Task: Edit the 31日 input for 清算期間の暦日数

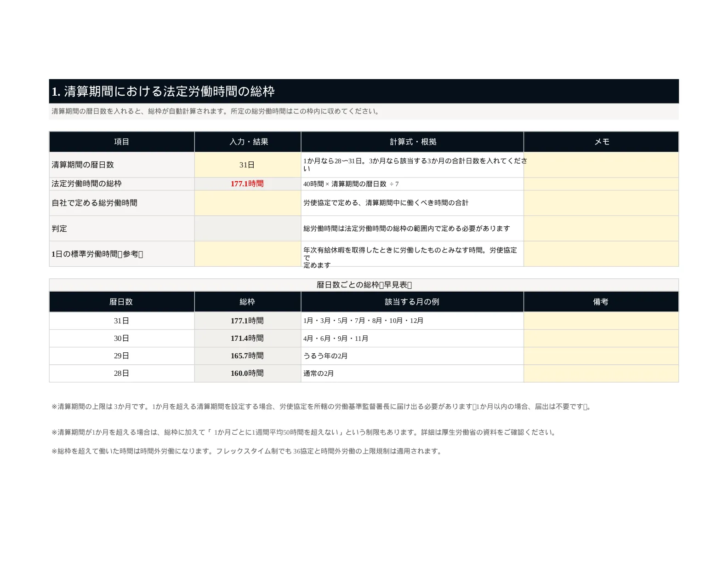Action: point(248,165)
